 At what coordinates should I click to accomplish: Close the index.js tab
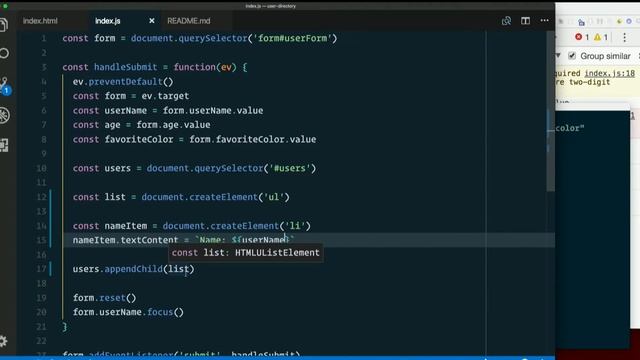[151, 21]
